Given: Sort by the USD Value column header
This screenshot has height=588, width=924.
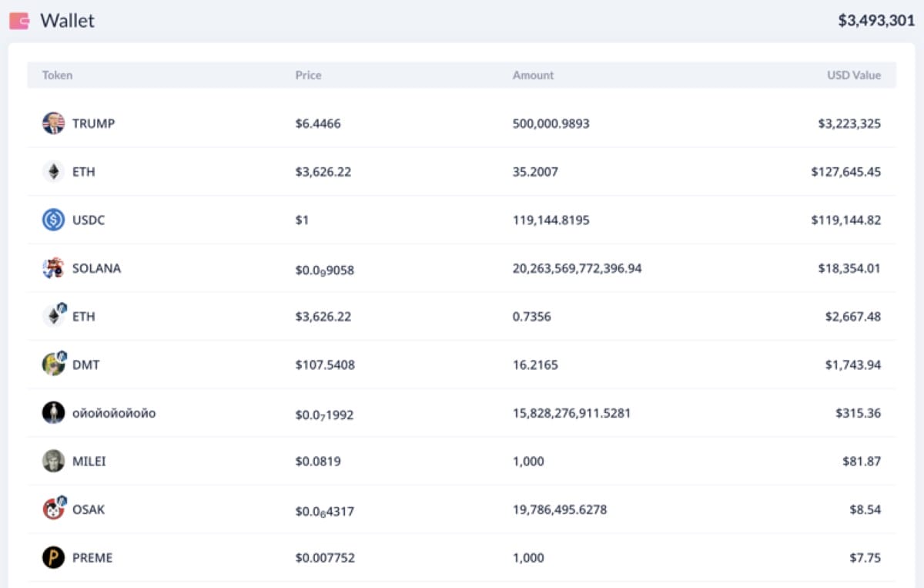Looking at the screenshot, I should click(x=854, y=76).
